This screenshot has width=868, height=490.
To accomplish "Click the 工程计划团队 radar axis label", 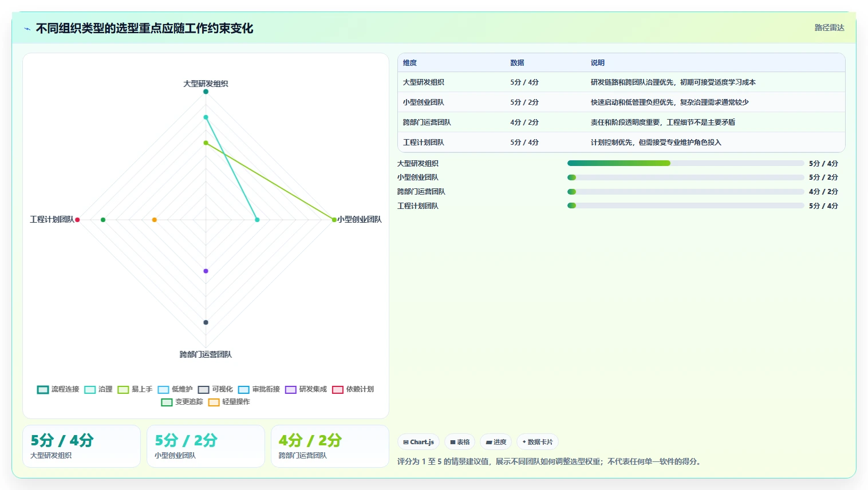I will point(52,220).
